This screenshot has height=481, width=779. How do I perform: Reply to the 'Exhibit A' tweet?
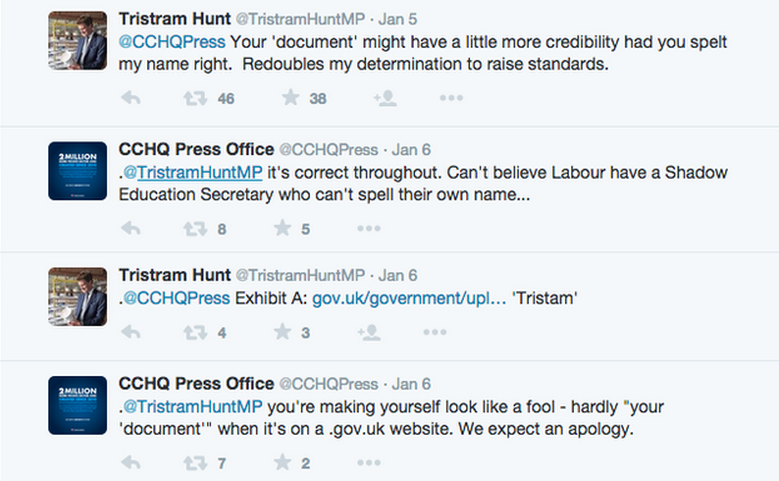tap(131, 332)
